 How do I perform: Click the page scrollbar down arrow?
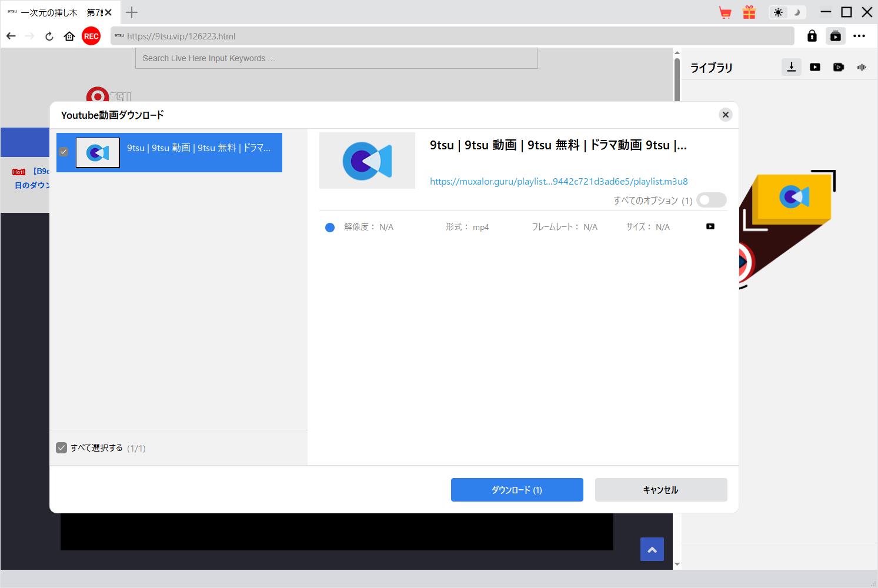click(677, 564)
